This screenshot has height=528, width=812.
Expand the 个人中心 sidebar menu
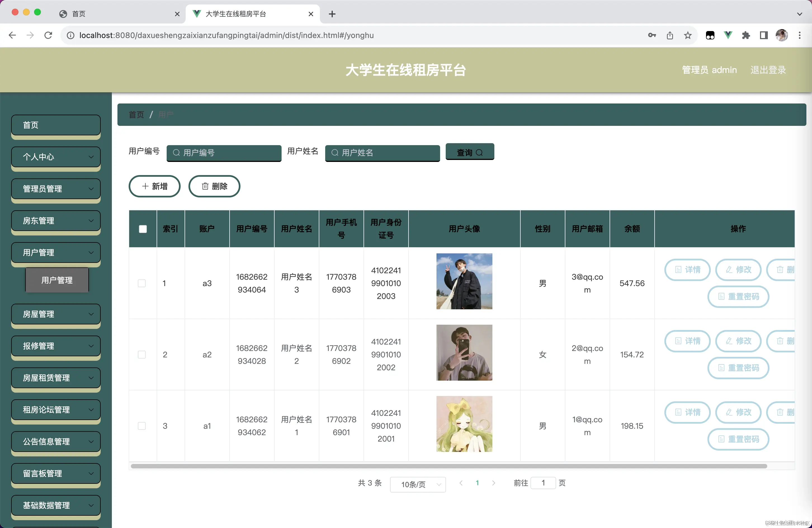pyautogui.click(x=55, y=157)
